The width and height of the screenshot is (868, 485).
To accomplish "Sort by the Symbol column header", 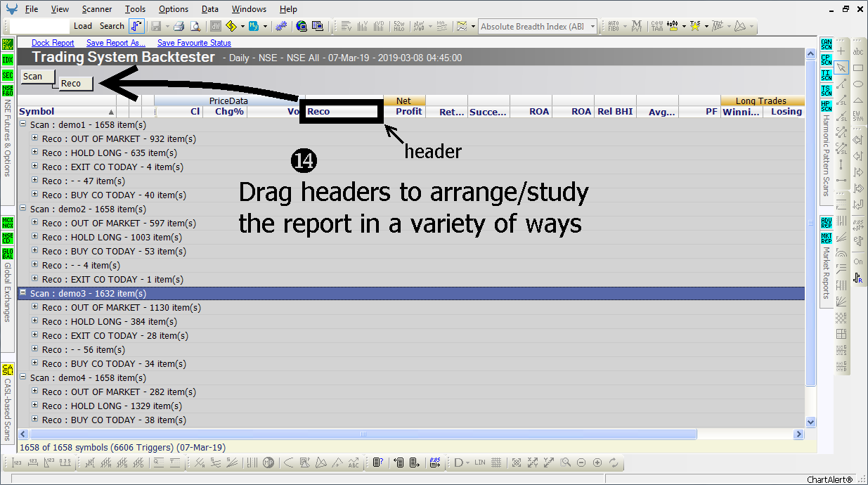I will tap(67, 111).
